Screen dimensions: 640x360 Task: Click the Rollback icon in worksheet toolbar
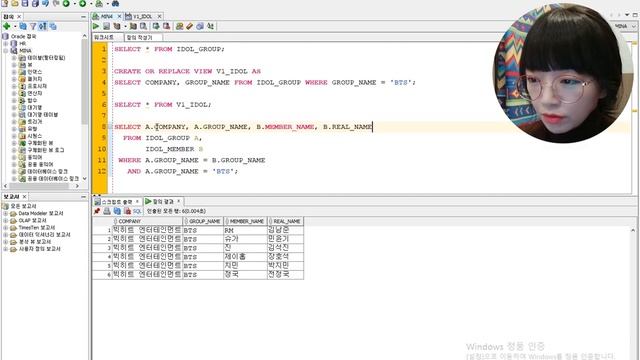click(167, 26)
